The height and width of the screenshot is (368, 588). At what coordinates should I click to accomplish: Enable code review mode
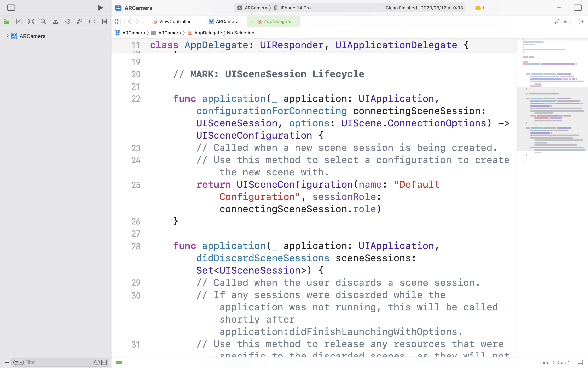click(x=557, y=21)
